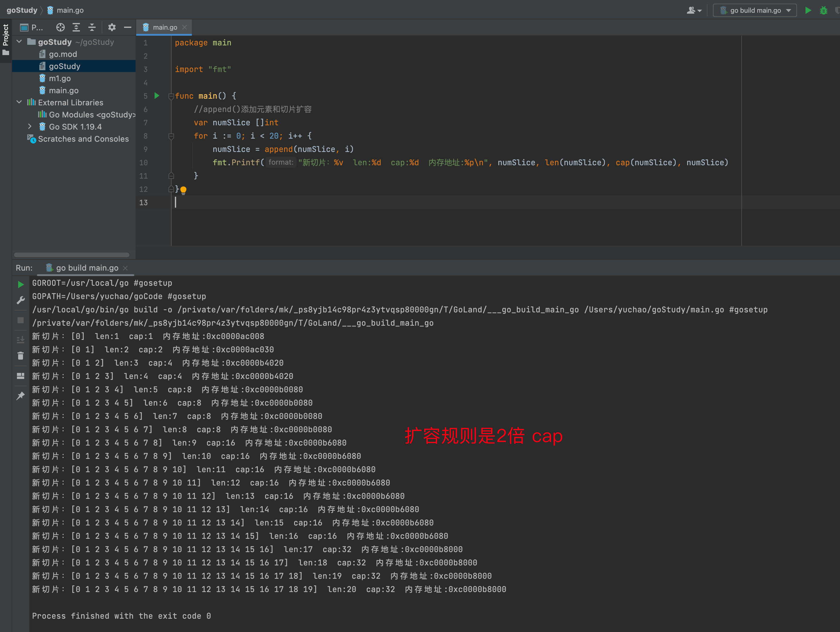Click Collapse All icon in Project panel
840x632 pixels.
[92, 27]
